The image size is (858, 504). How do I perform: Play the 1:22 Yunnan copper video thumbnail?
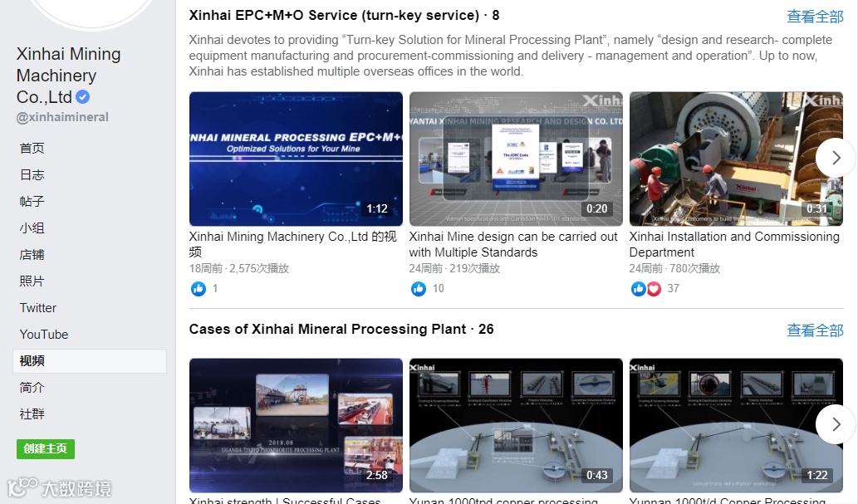click(x=736, y=425)
